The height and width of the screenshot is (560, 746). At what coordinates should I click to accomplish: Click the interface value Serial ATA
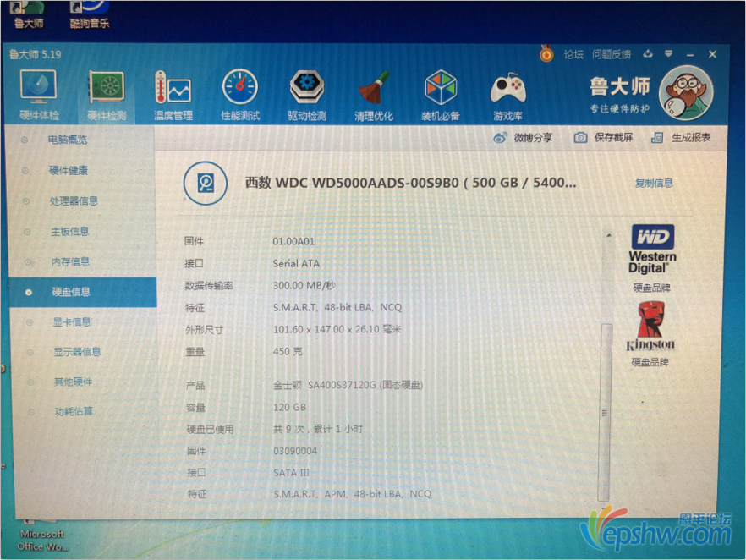[x=296, y=264]
